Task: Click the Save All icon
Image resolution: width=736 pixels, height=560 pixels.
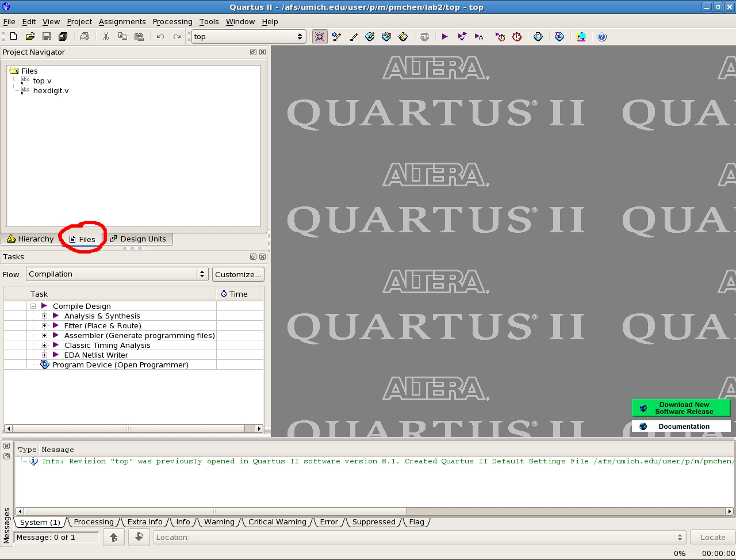Action: coord(63,37)
